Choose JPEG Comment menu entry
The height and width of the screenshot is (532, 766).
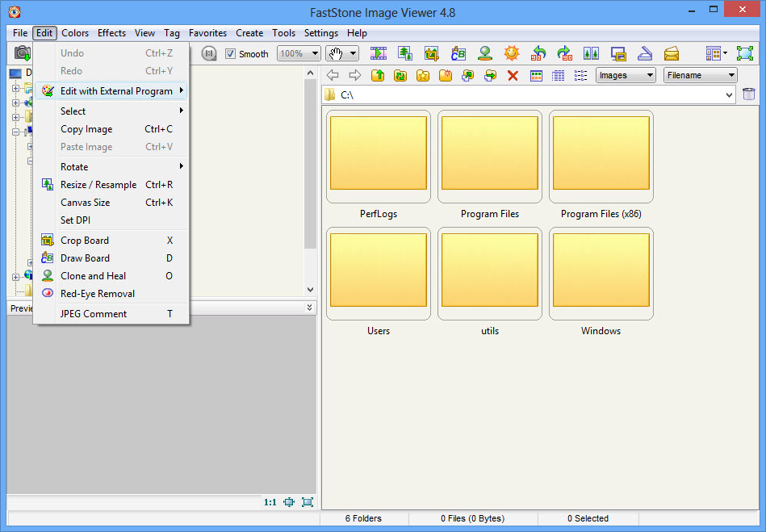[x=111, y=314]
